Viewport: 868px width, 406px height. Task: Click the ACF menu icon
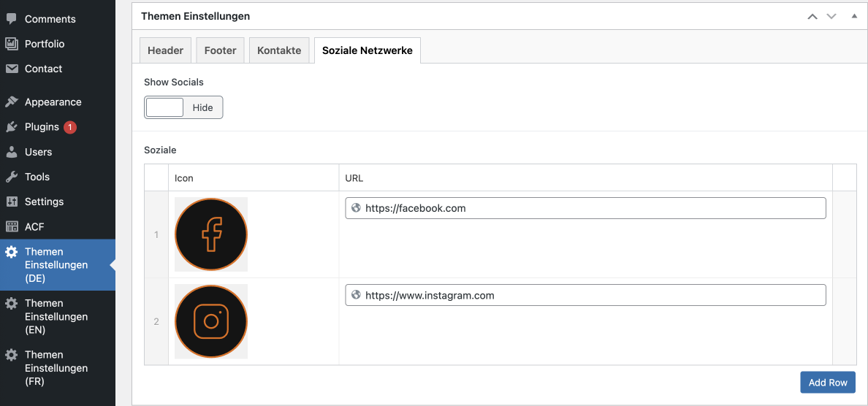tap(12, 226)
